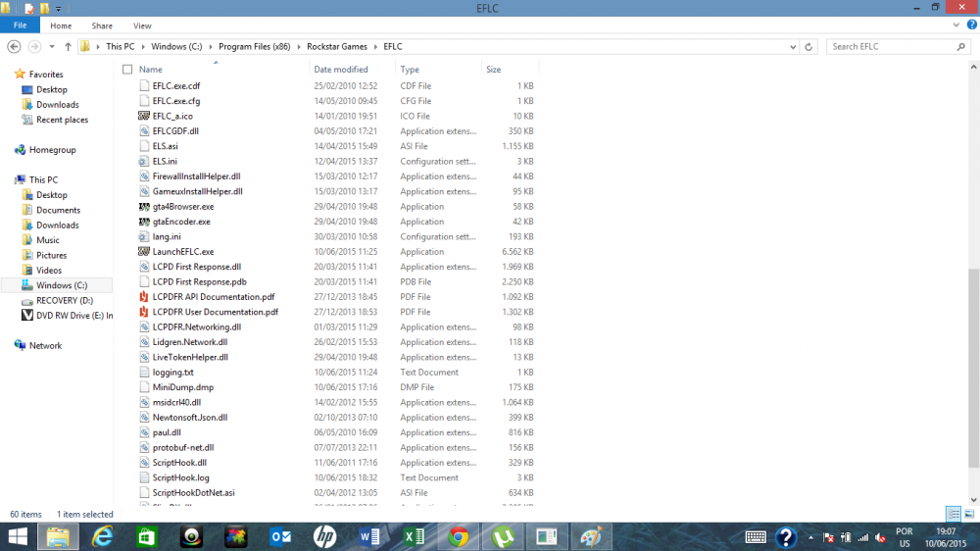Open the View ribbon tab

click(142, 25)
